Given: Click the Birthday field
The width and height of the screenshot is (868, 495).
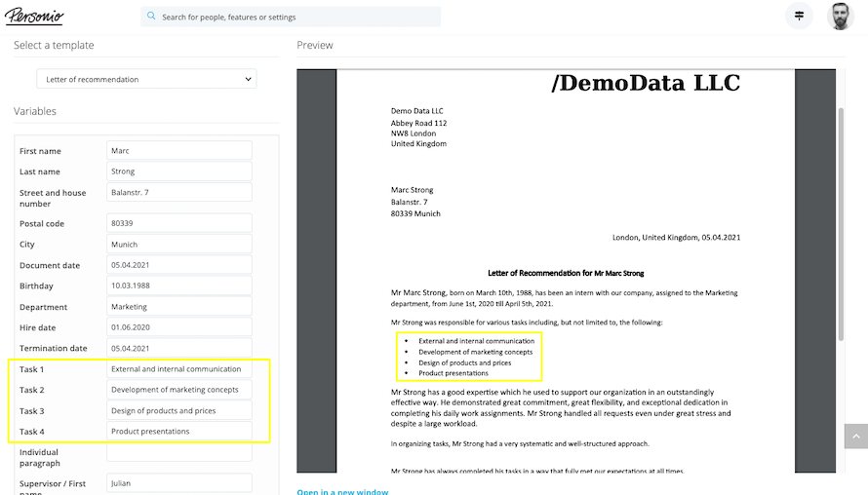Looking at the screenshot, I should (178, 286).
